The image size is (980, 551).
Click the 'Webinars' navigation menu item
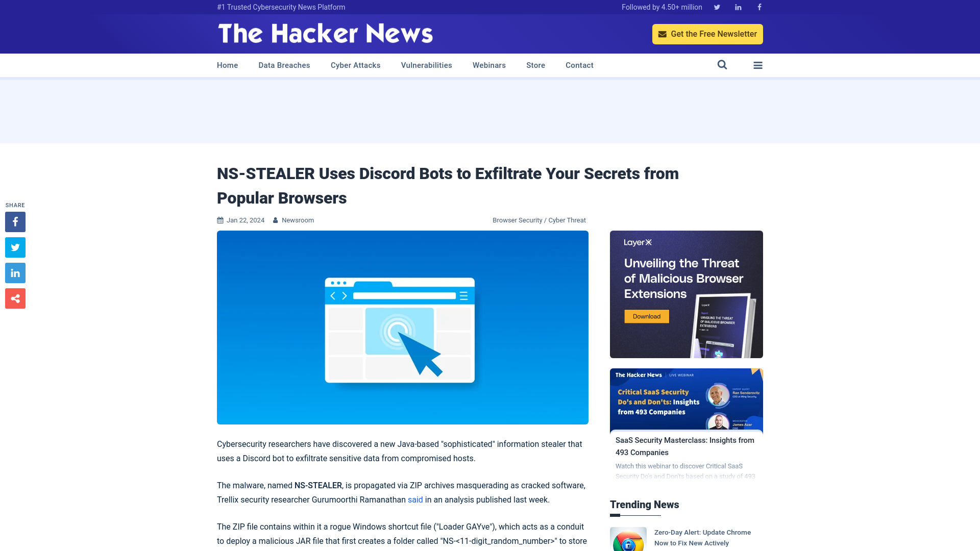[x=489, y=65]
